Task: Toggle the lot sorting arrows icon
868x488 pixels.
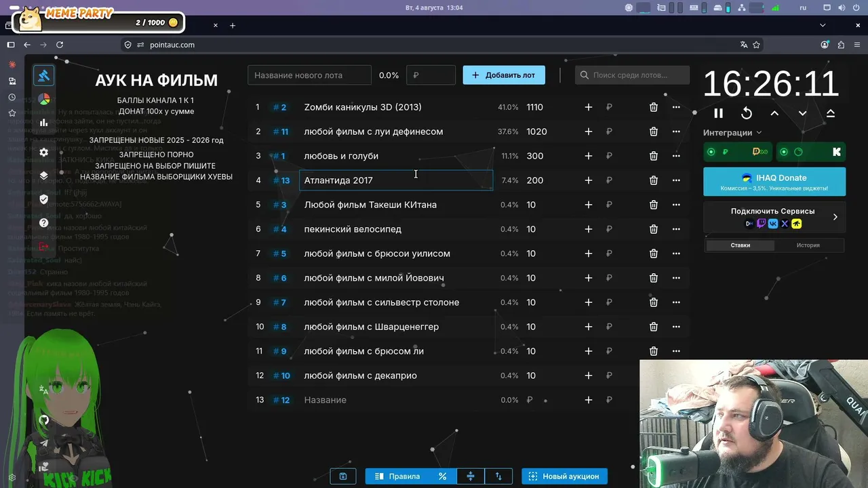Action: point(498,476)
